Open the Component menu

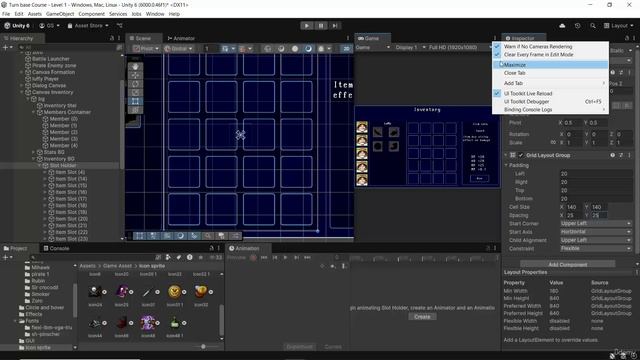pos(91,14)
